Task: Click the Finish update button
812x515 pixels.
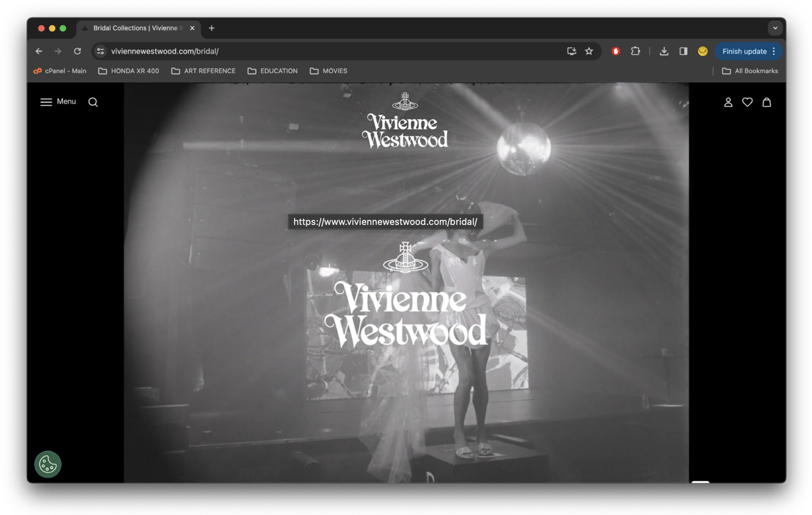Action: [744, 51]
